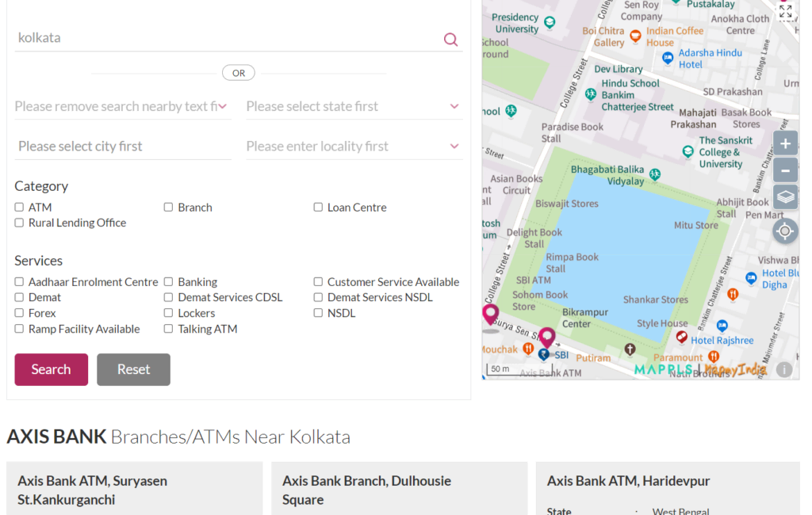Viewport: 812px width, 515px height.
Task: Open the map info icon
Action: click(784, 369)
